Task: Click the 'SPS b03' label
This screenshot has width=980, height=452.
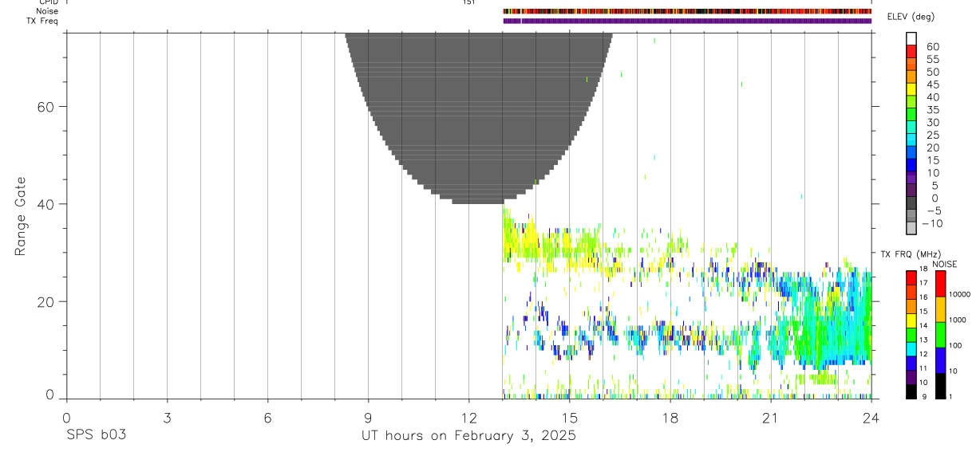Action: pos(97,435)
